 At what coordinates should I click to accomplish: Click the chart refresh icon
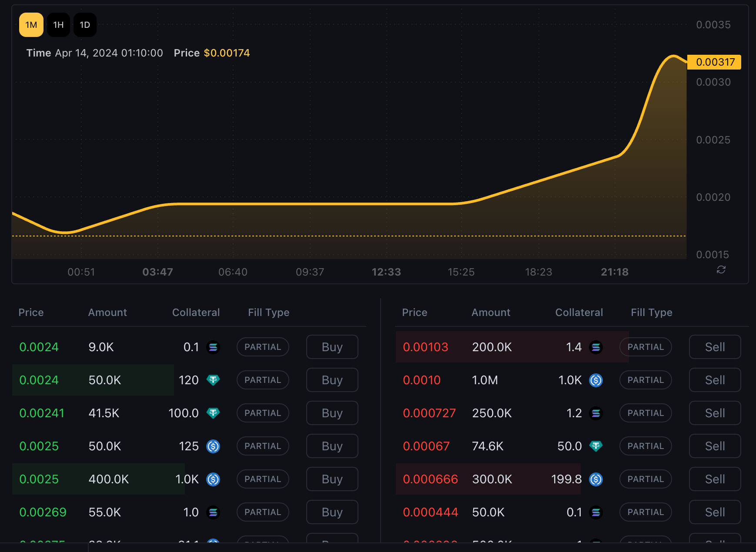pyautogui.click(x=721, y=270)
